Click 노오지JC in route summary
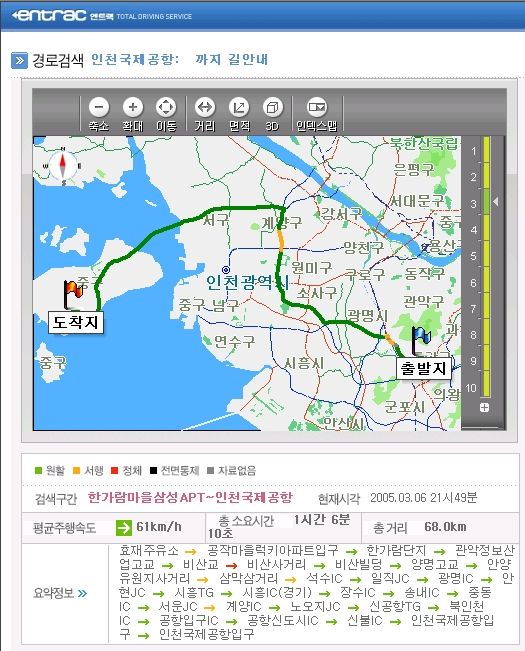Image resolution: width=525 pixels, height=651 pixels. pyautogui.click(x=315, y=607)
